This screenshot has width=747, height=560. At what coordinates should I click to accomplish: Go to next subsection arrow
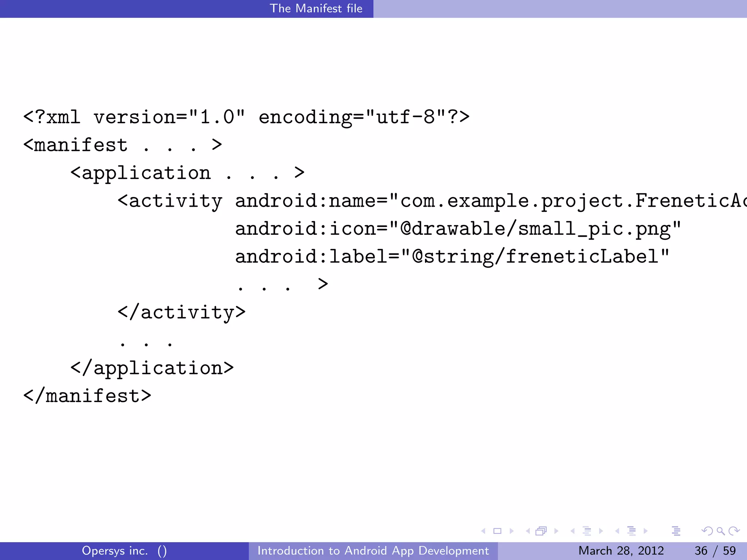point(601,531)
